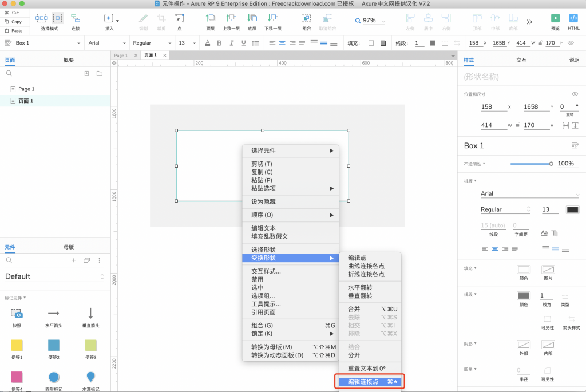Toggle the aspect ratio lock icon
This screenshot has width=586, height=392.
pos(518,125)
